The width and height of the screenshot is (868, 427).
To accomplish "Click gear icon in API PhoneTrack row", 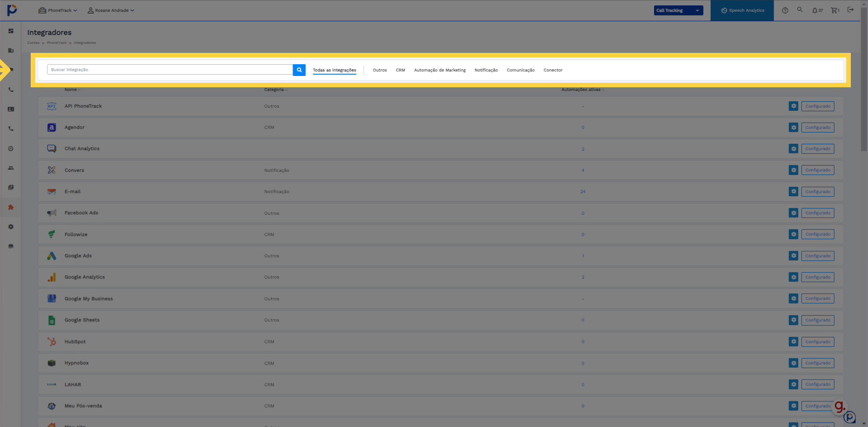I will pos(793,106).
